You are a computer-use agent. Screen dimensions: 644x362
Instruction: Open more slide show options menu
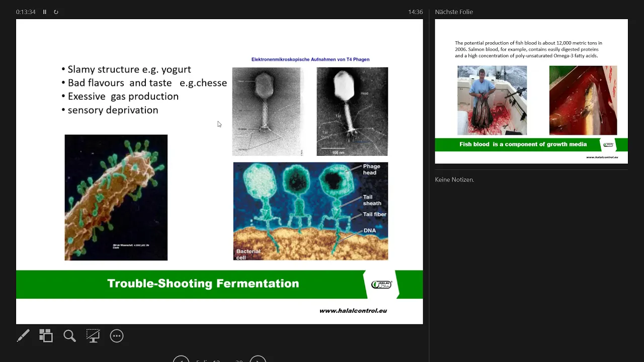click(x=117, y=336)
